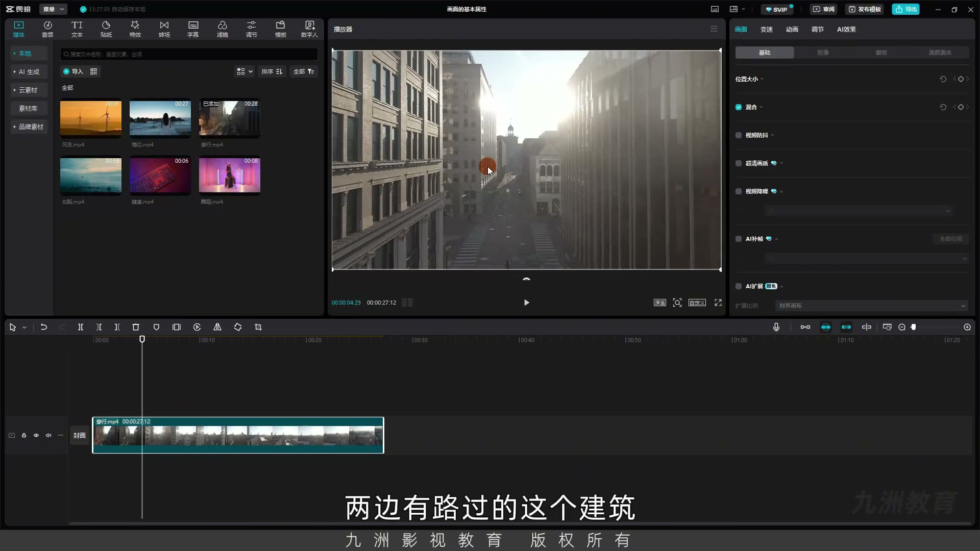This screenshot has width=980, height=551.
Task: Uncheck the 混合 (Blend) checkbox
Action: [739, 107]
